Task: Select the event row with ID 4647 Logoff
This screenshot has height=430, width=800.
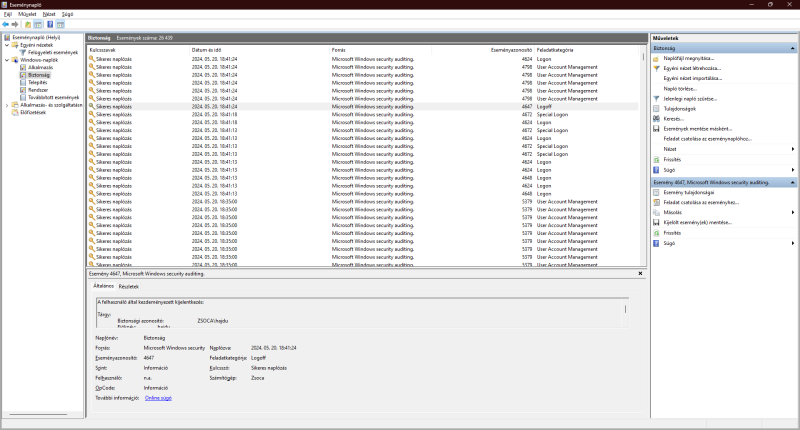Action: click(362, 107)
